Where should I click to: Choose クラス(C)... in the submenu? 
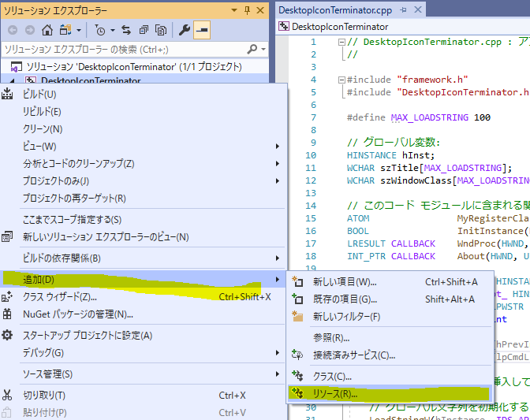tap(390, 376)
